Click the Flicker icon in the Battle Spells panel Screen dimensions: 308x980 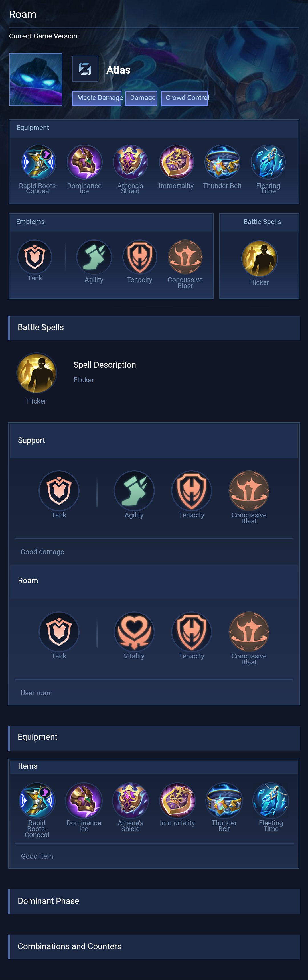[259, 259]
